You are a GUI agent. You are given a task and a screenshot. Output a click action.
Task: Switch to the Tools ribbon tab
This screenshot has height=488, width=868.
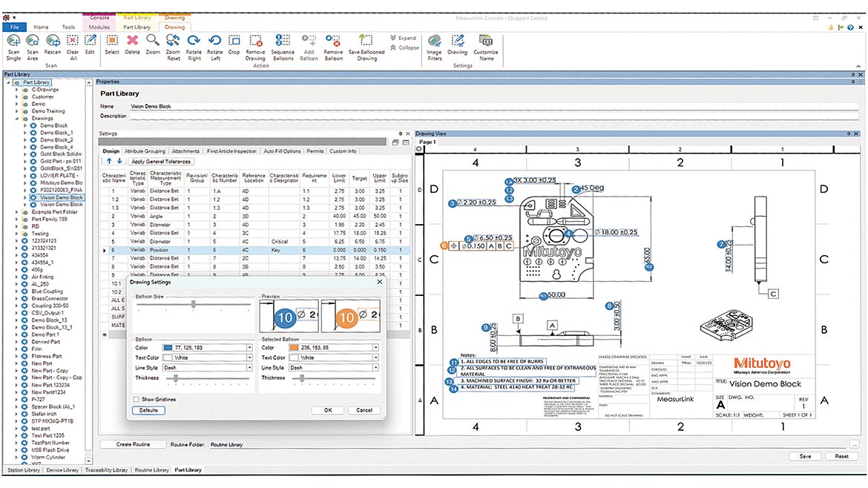tap(68, 27)
